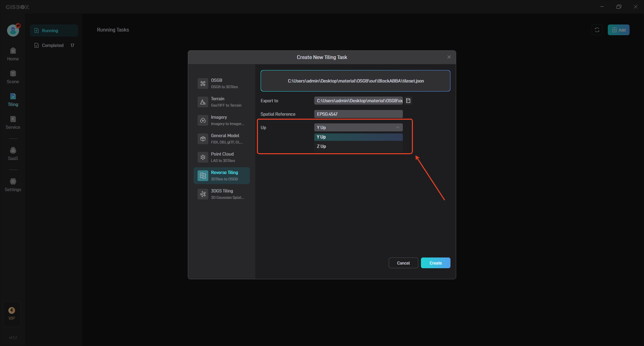
Task: Click the OSGB type icon
Action: (x=203, y=83)
